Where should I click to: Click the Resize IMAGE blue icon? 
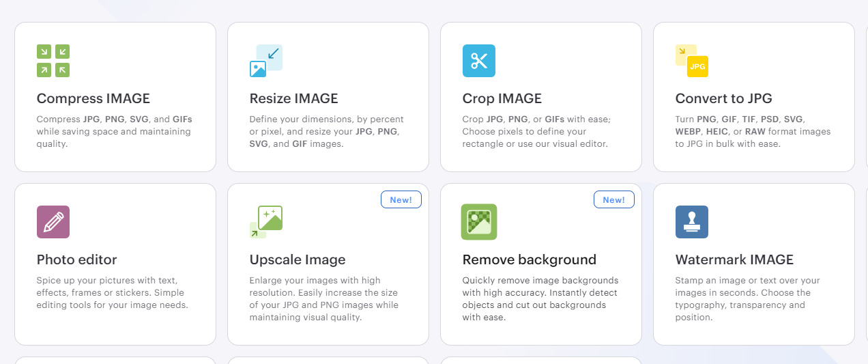(266, 61)
